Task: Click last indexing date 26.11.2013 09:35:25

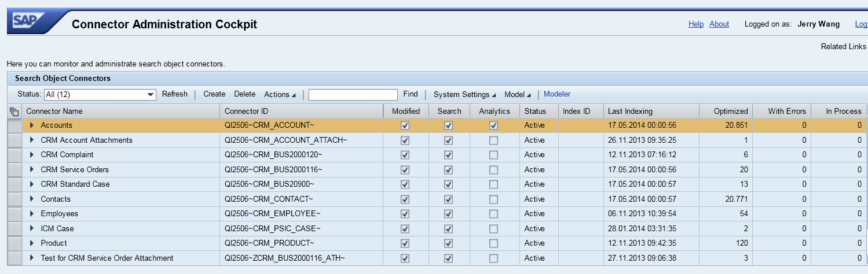Action: [x=642, y=140]
